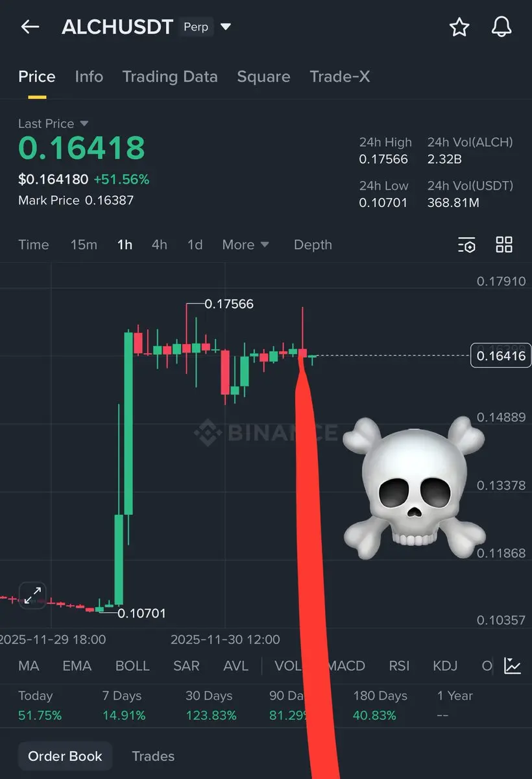Image resolution: width=532 pixels, height=779 pixels.
Task: Click the 0.16416 current price marker
Action: [x=501, y=356]
